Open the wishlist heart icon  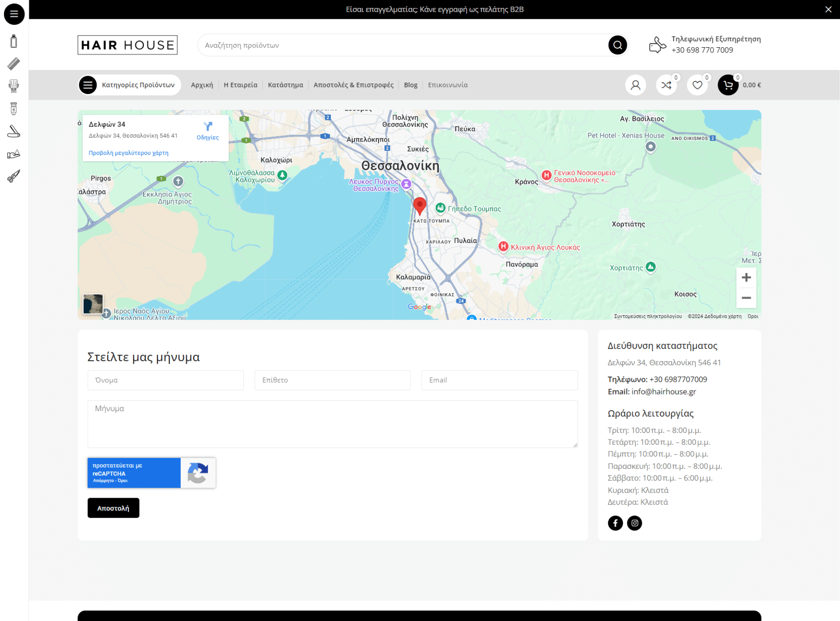point(697,85)
